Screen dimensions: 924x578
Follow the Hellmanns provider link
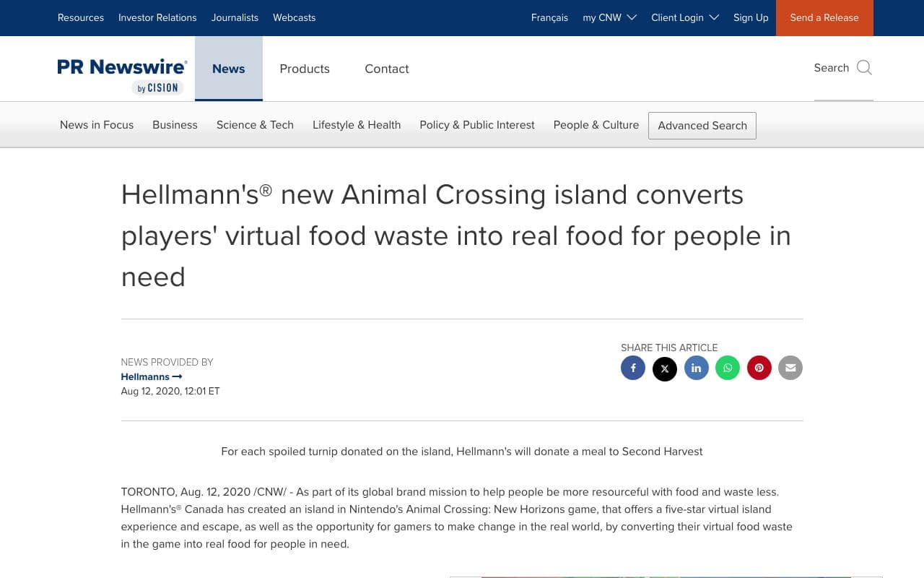pyautogui.click(x=152, y=376)
